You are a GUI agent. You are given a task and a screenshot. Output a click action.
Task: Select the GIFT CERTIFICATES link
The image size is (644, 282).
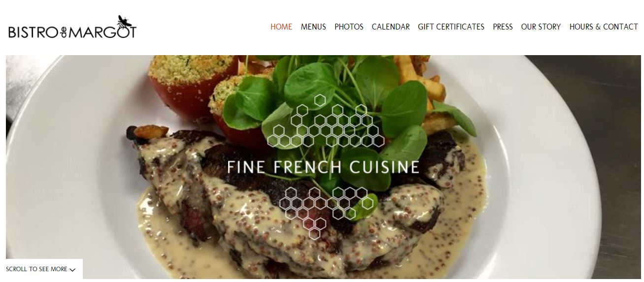(x=451, y=27)
